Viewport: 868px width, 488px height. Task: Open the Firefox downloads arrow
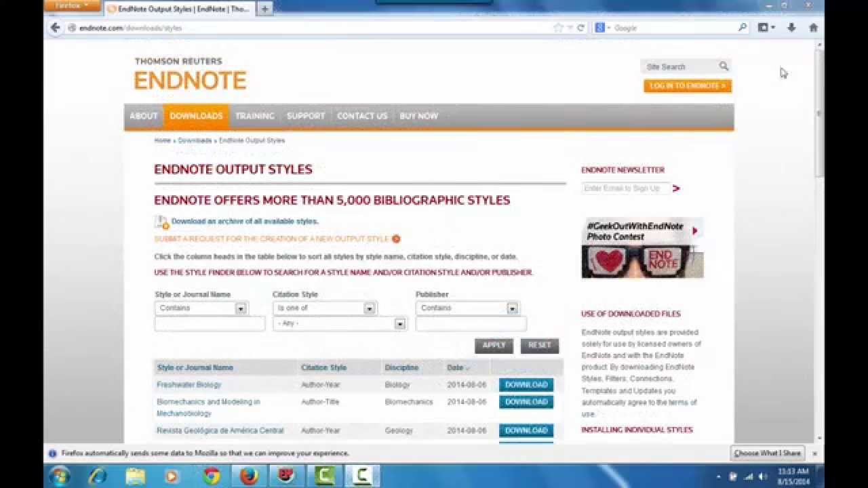[x=791, y=28]
